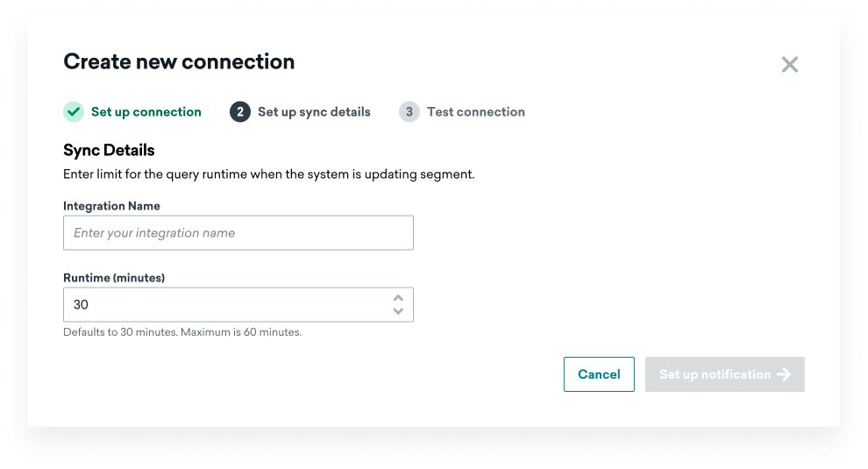Click the Sync Details heading
Viewport: 868px width, 469px height.
109,150
